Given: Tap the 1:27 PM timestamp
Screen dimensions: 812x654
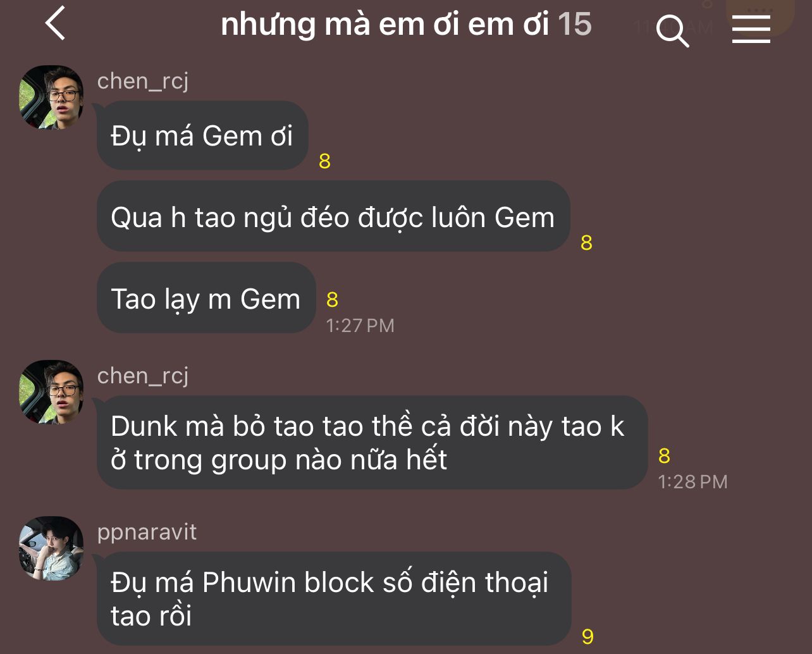Looking at the screenshot, I should tap(360, 326).
